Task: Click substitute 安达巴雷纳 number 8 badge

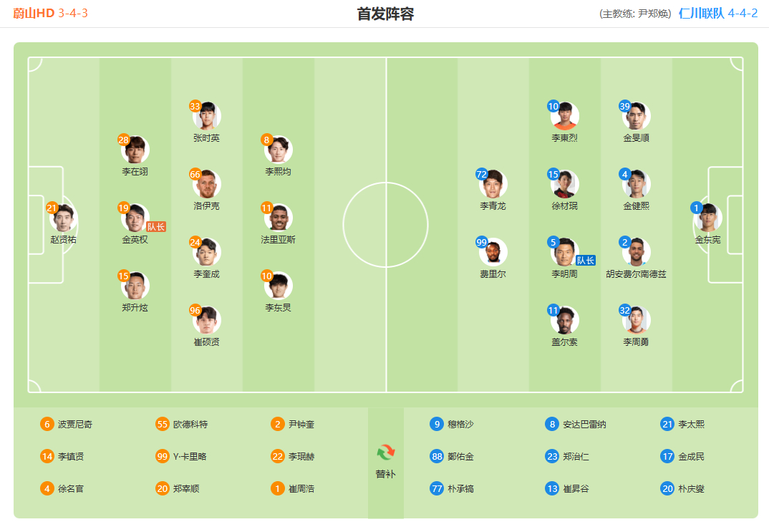Action: click(552, 424)
